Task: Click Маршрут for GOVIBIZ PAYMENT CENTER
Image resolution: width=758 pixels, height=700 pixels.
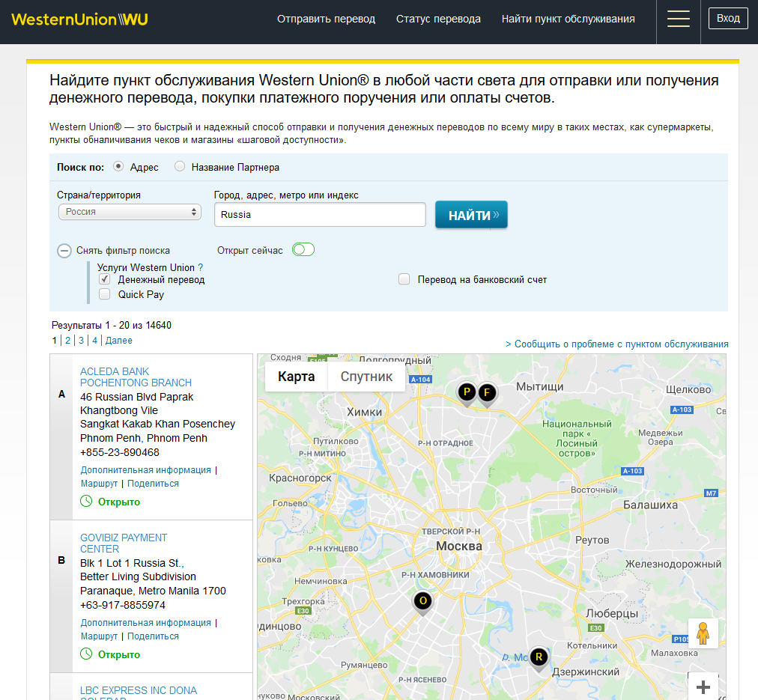Action: 99,636
